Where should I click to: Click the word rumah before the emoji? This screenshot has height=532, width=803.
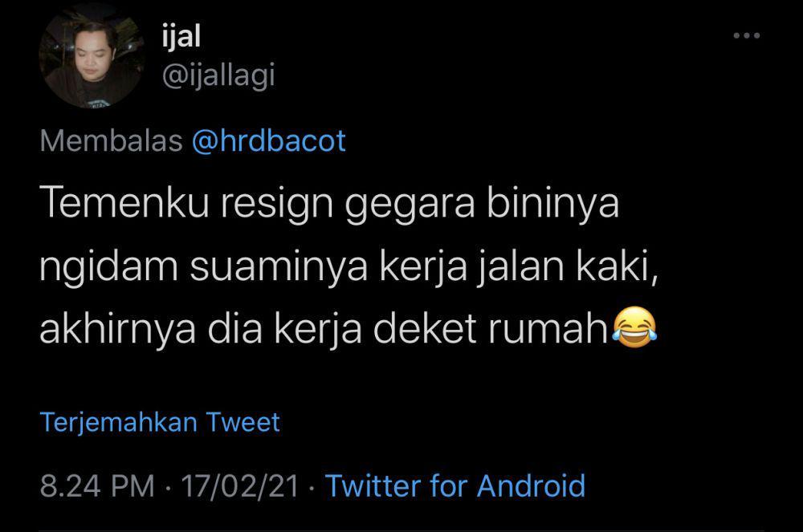(548, 328)
